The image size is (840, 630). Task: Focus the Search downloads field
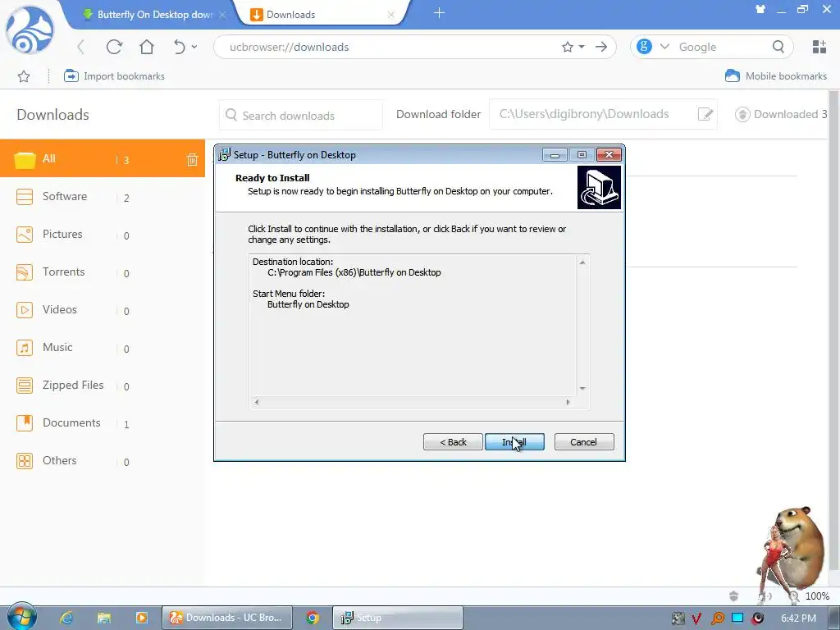coord(301,115)
